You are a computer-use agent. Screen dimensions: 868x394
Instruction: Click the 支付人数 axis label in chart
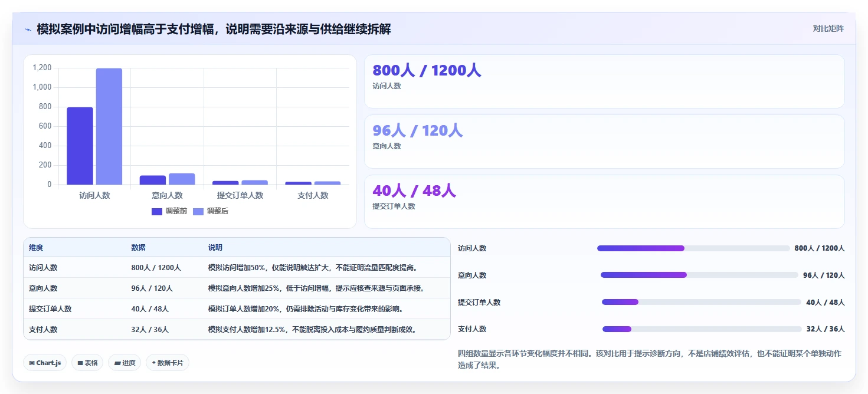pos(313,195)
